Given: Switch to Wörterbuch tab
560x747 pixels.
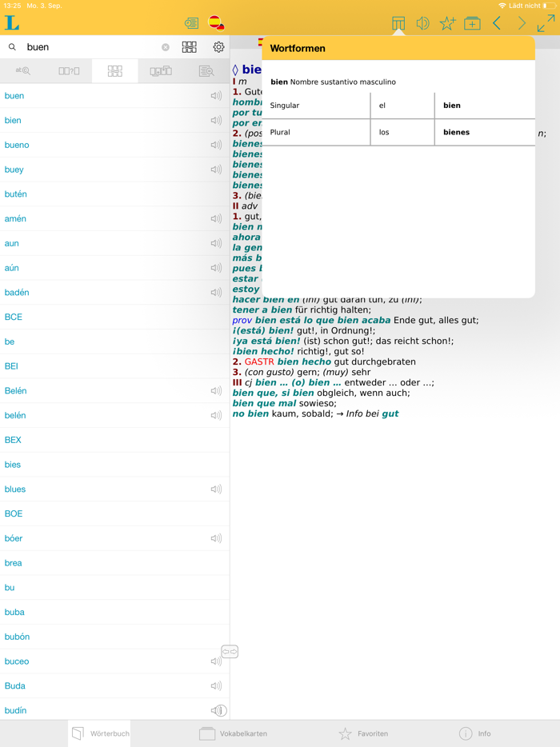Looking at the screenshot, I should 100,733.
